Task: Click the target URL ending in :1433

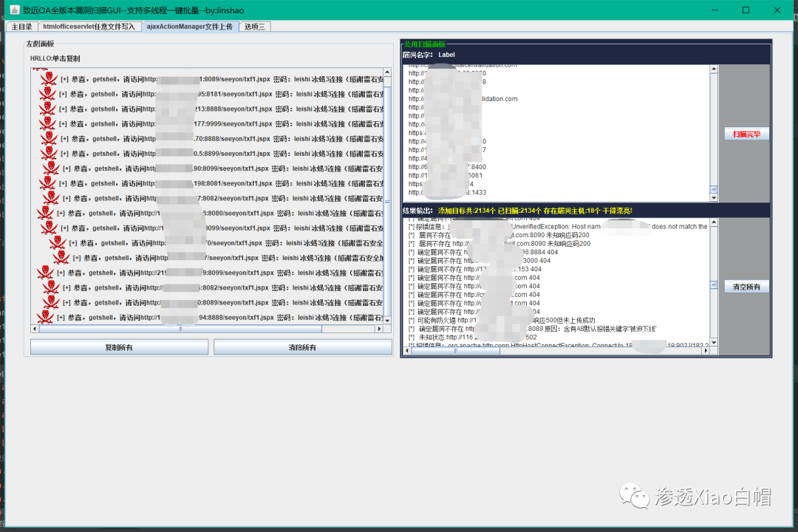Action: click(x=447, y=192)
